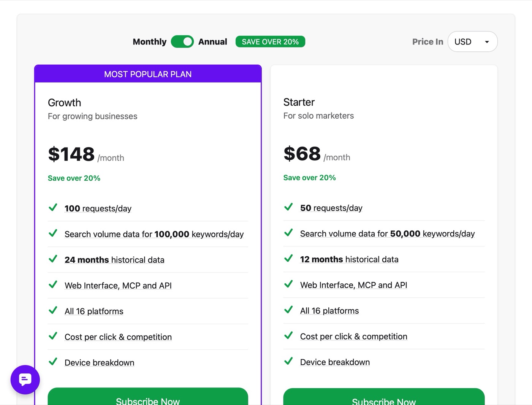Click Growth plan's 'Web Interface, MCP and API'

[x=118, y=286]
